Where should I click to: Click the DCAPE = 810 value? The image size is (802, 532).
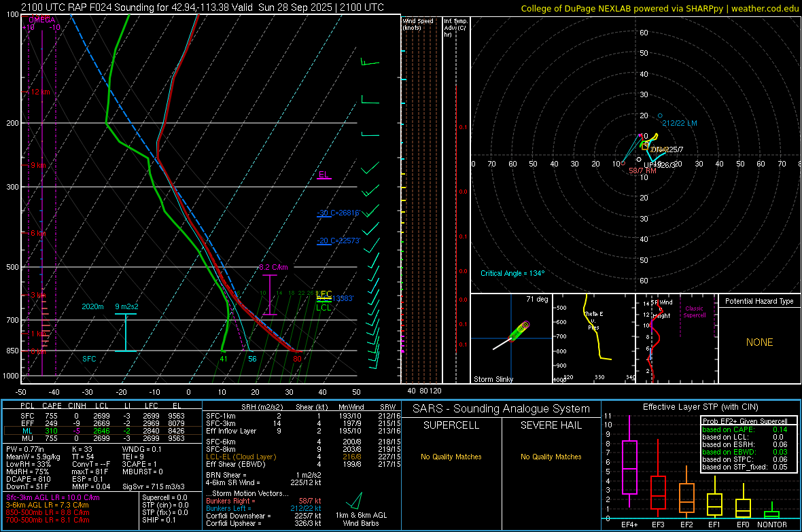tap(28, 479)
